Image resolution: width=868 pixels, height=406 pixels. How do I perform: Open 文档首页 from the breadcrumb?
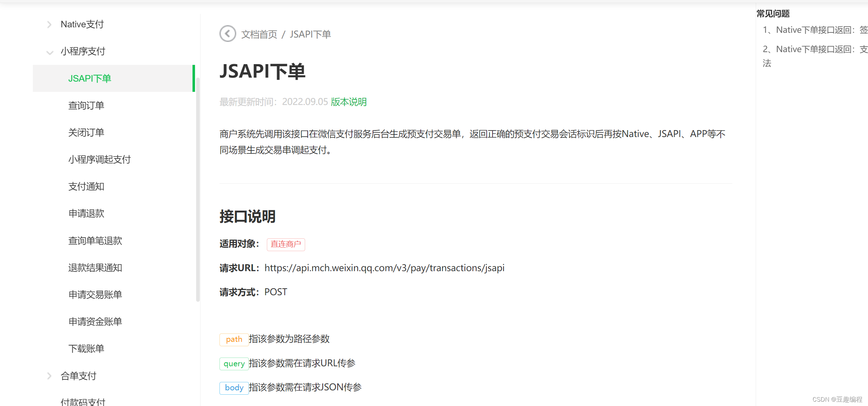[x=259, y=34]
